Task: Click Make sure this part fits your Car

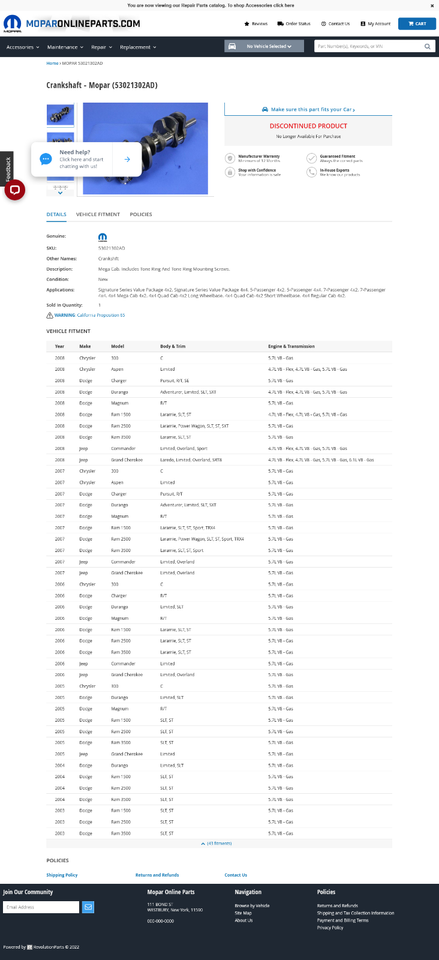Action: pos(309,109)
